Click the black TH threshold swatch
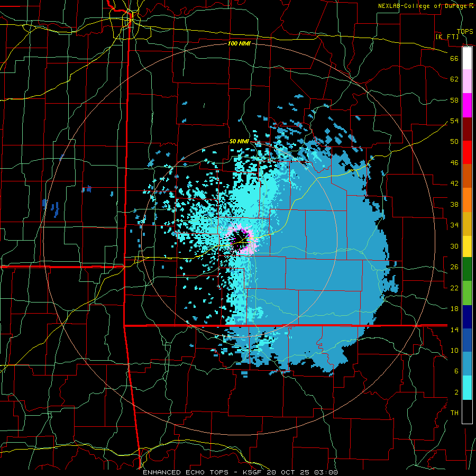 pos(467,411)
